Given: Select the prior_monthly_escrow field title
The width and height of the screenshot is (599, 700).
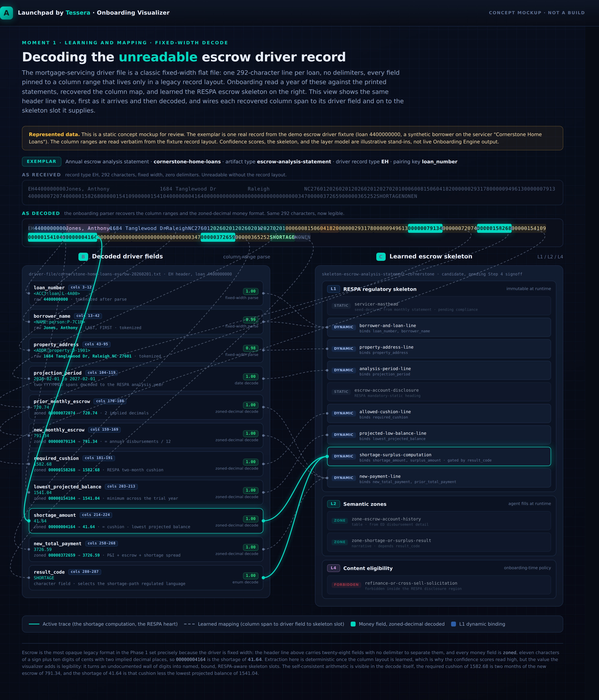Looking at the screenshot, I should tap(62, 401).
